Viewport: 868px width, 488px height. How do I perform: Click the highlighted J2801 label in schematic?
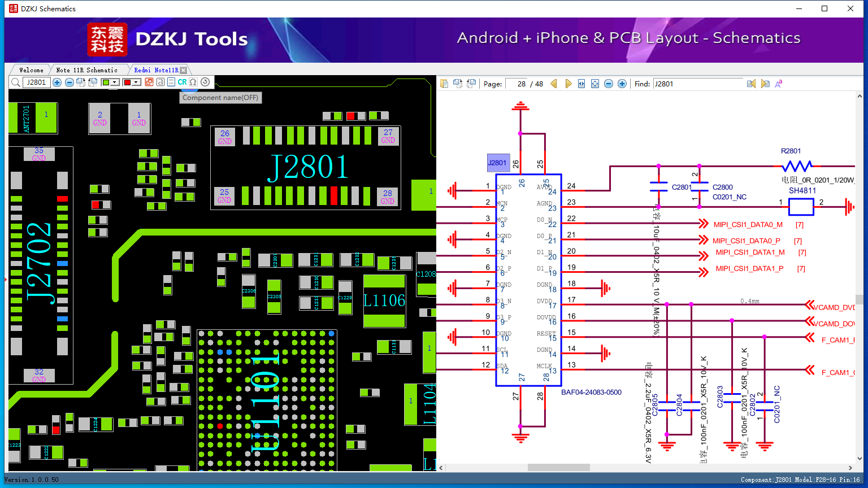pyautogui.click(x=498, y=163)
